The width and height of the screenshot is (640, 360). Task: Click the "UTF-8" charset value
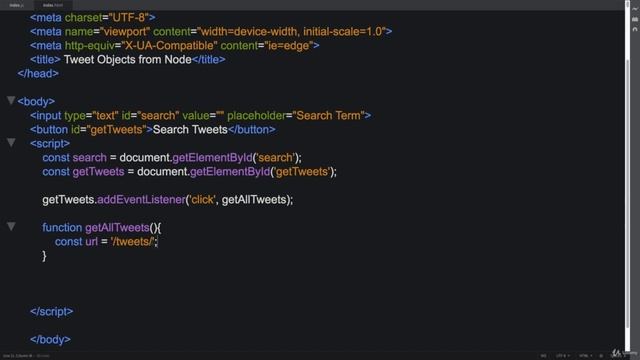tap(128, 18)
